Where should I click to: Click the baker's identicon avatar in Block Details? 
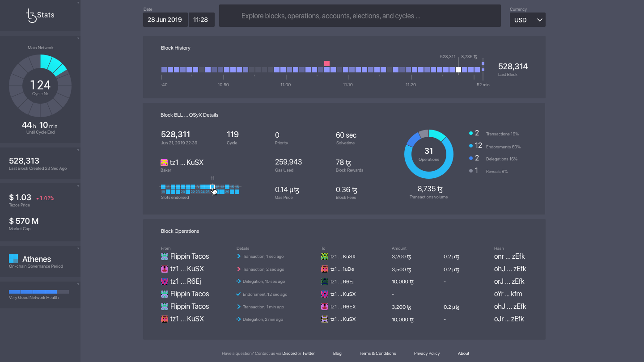coord(164,162)
